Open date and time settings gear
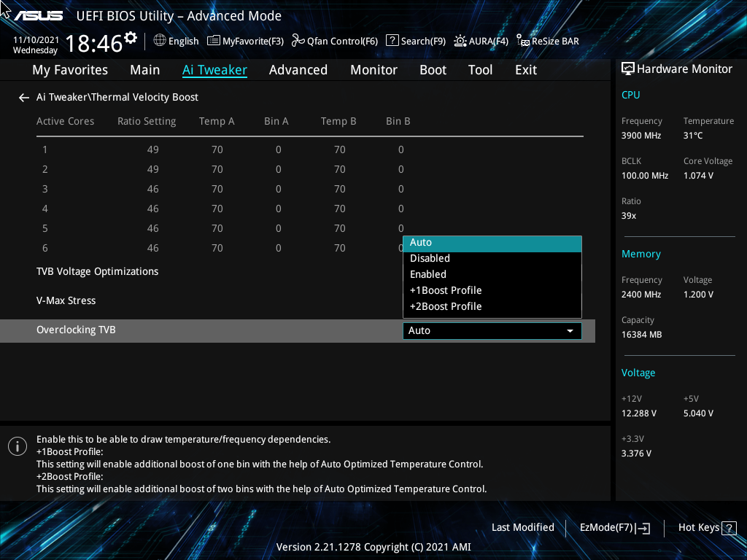This screenshot has height=560, width=747. click(131, 37)
